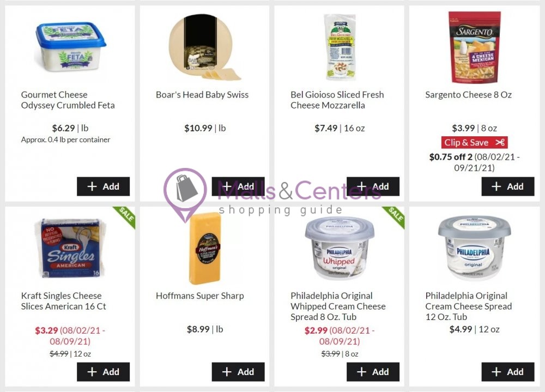This screenshot has width=545, height=392.
Task: Click the SALE ribbon on Philadelphia Whipped
Action: (x=395, y=216)
